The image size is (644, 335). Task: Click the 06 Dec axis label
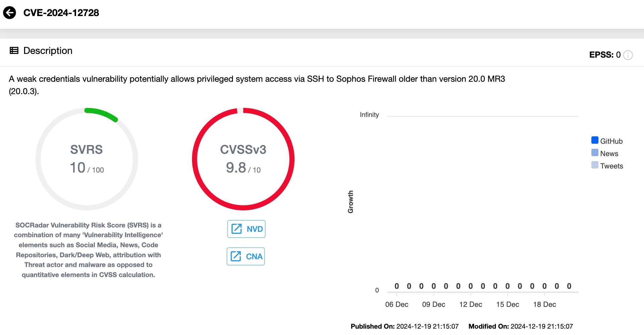pyautogui.click(x=397, y=305)
